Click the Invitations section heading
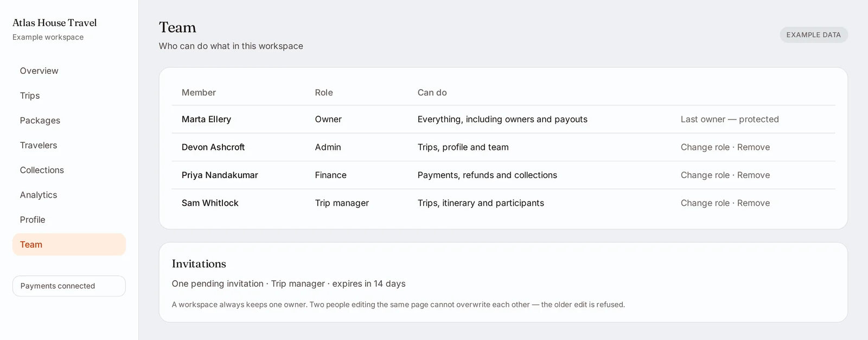The width and height of the screenshot is (868, 340). [x=199, y=263]
